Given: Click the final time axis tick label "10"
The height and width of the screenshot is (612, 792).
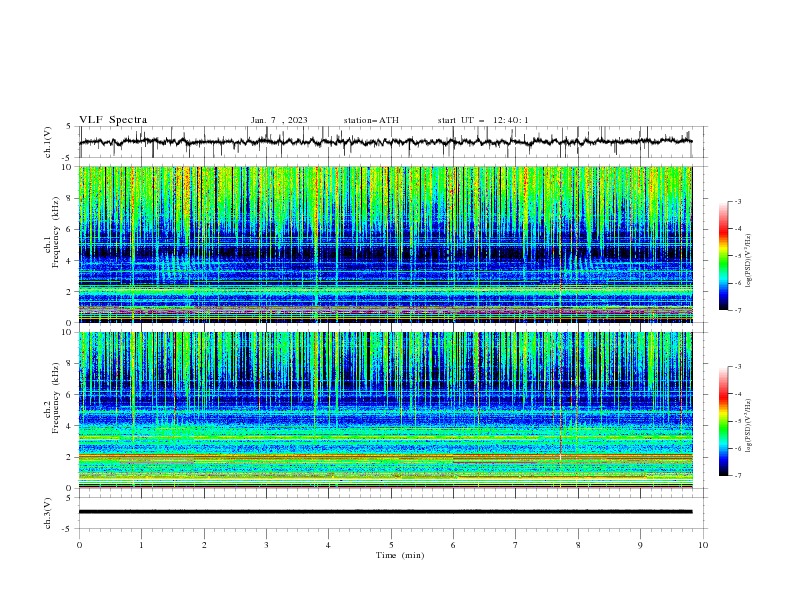Looking at the screenshot, I should [x=703, y=545].
